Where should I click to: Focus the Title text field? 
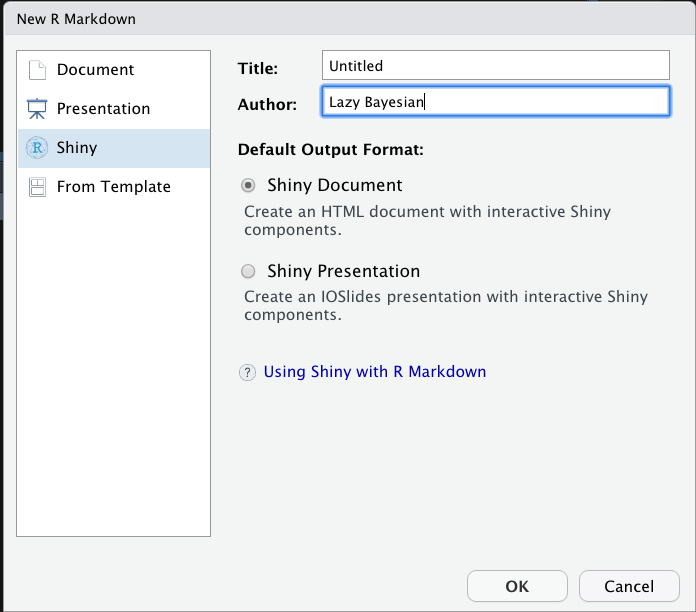pyautogui.click(x=495, y=66)
